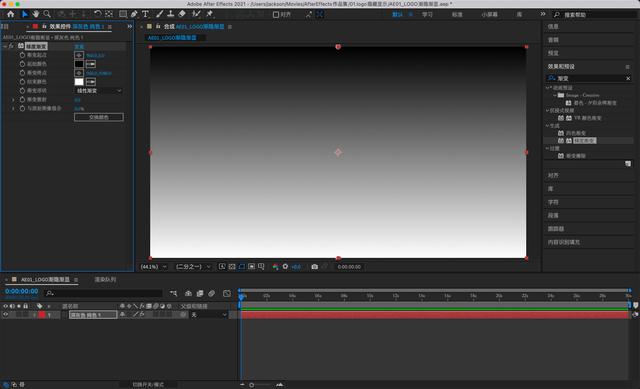Switch to the Small Screen workspace tab
This screenshot has height=389, width=640.
point(489,15)
